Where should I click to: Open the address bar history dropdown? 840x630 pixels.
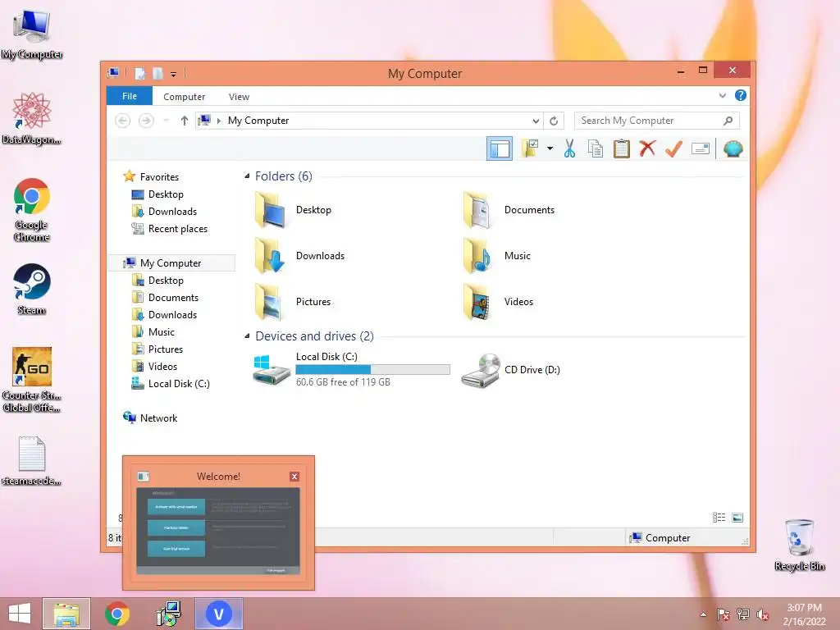tap(535, 121)
